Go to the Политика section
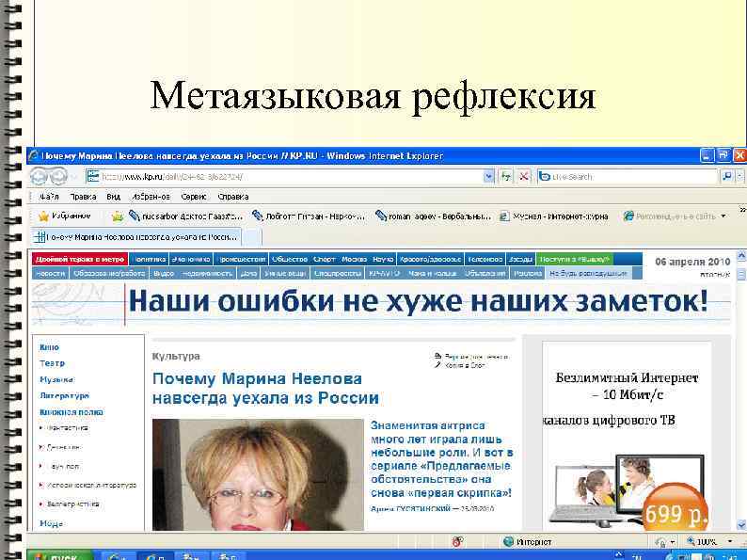This screenshot has width=747, height=560. click(x=149, y=259)
